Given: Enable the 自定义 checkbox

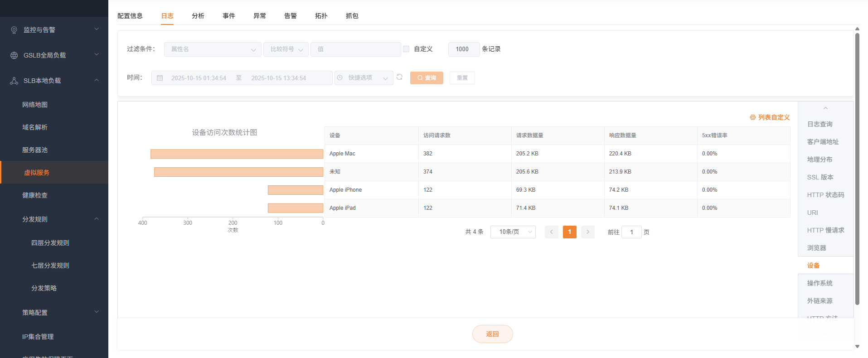Looking at the screenshot, I should tap(406, 49).
